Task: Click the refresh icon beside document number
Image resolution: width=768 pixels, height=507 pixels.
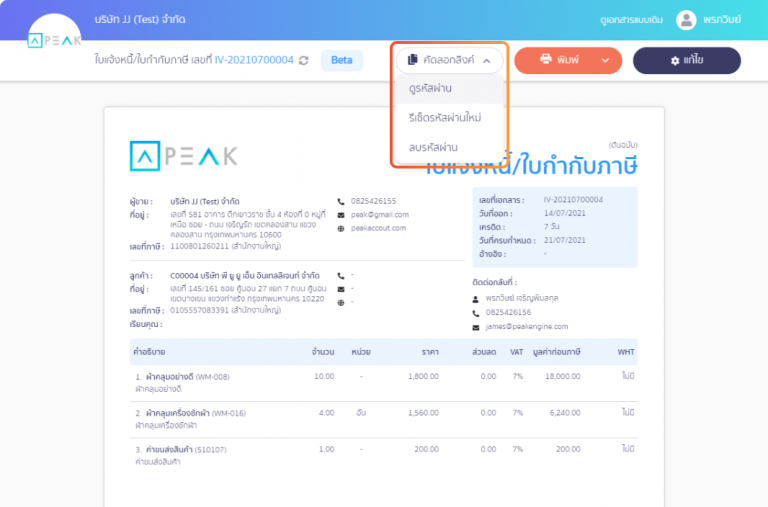Action: coord(304,60)
